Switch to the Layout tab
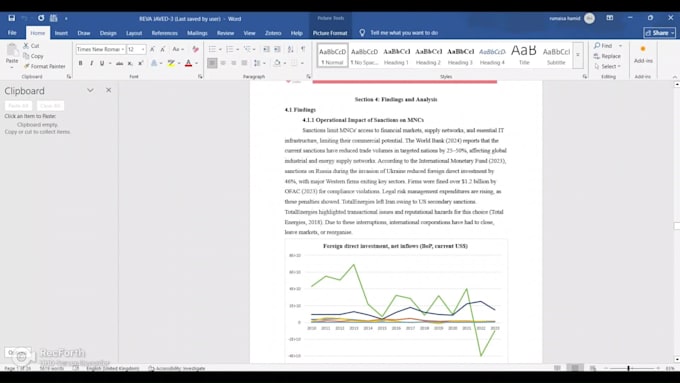The height and width of the screenshot is (383, 680). [x=134, y=33]
